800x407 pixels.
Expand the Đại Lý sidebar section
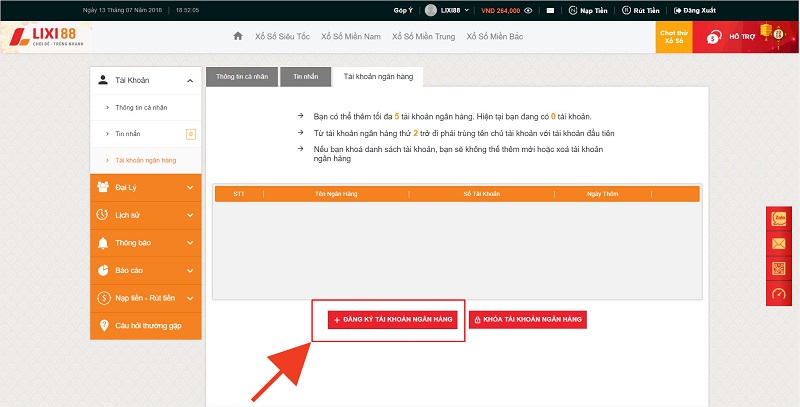point(145,187)
